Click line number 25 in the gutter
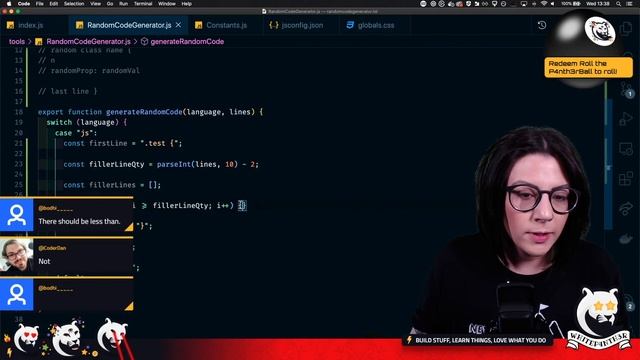This screenshot has width=640, height=360. 19,185
